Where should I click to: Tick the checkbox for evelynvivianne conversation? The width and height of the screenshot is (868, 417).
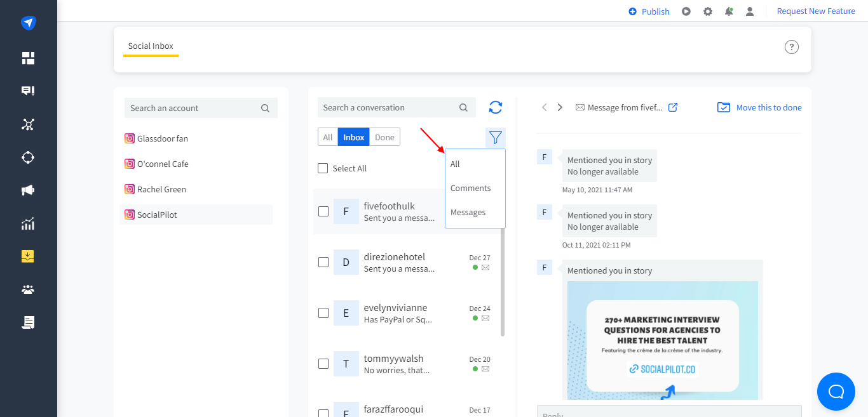pyautogui.click(x=323, y=313)
